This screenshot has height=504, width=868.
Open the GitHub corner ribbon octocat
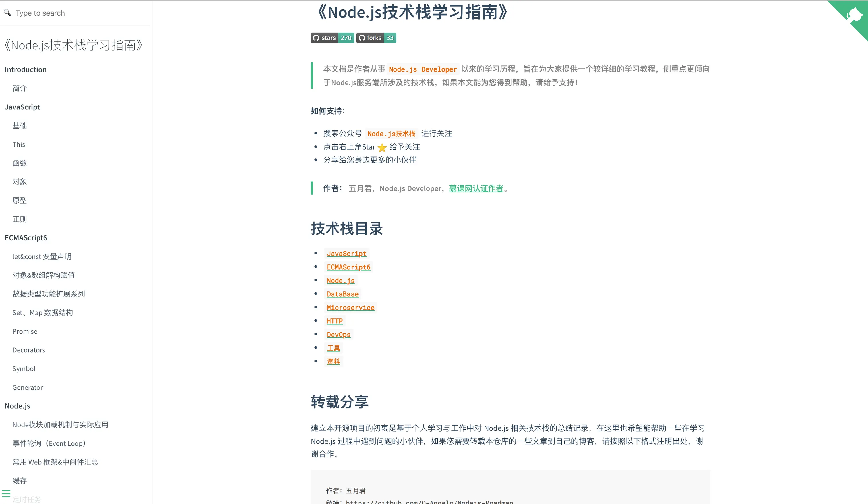click(x=855, y=14)
